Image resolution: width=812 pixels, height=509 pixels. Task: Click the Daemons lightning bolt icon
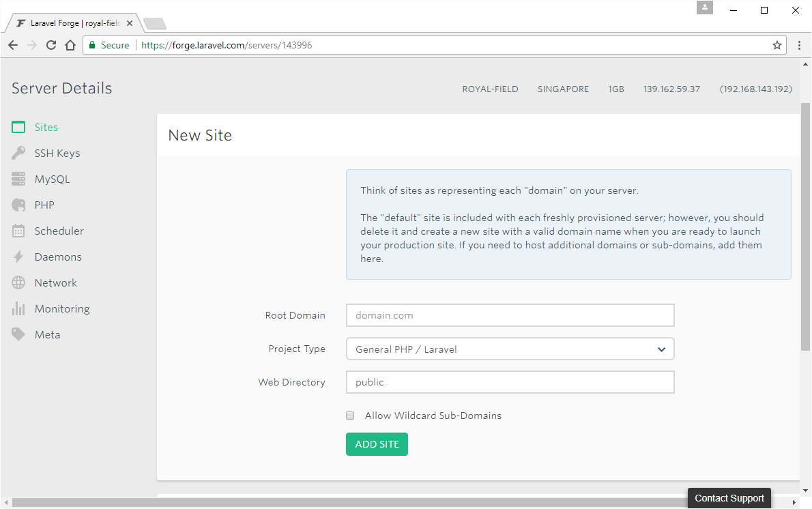[18, 257]
